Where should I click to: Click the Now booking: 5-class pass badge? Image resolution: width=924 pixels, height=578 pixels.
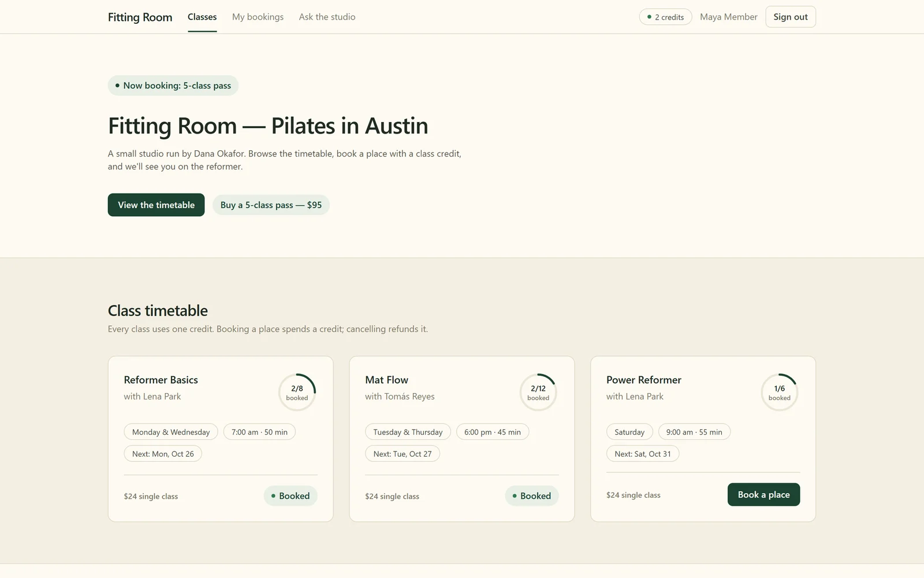point(173,86)
